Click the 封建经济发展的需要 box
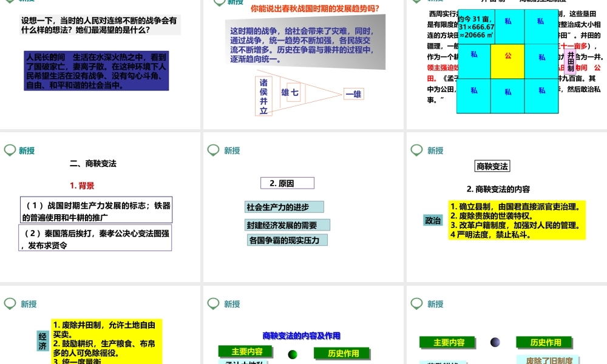 coord(287,225)
